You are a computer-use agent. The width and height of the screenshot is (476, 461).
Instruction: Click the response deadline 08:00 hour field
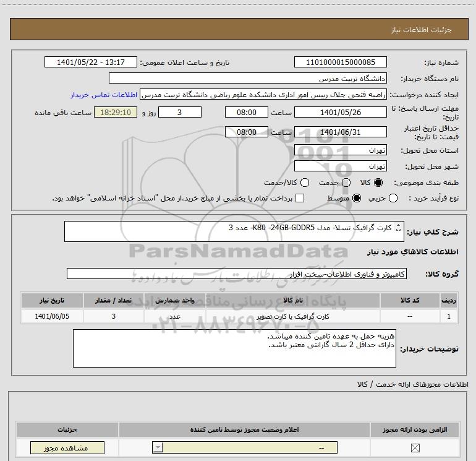(247, 112)
